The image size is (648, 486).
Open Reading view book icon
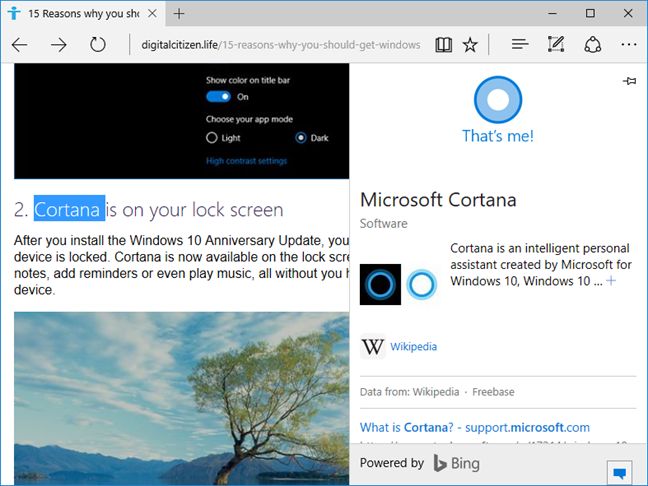coord(443,45)
